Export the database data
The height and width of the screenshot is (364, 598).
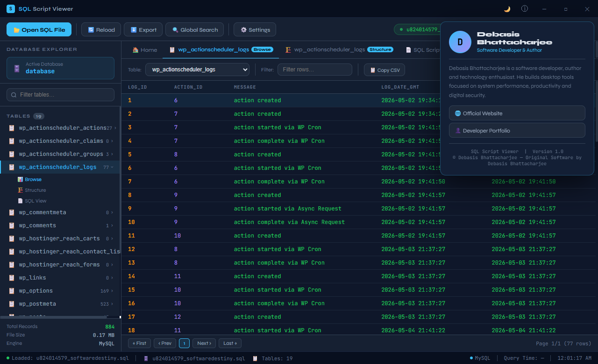143,30
